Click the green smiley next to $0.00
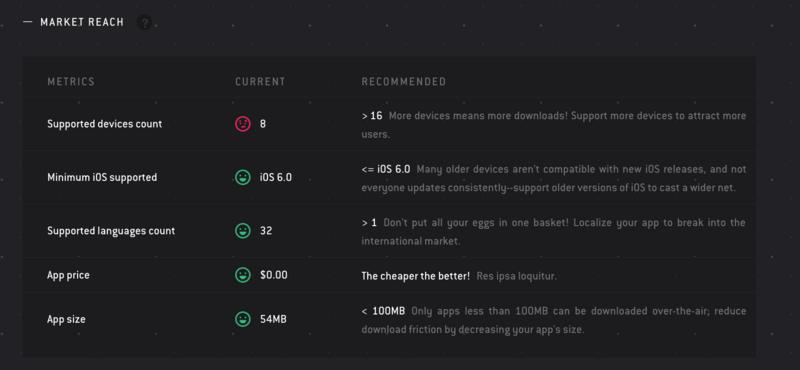This screenshot has width=800, height=370. [243, 275]
